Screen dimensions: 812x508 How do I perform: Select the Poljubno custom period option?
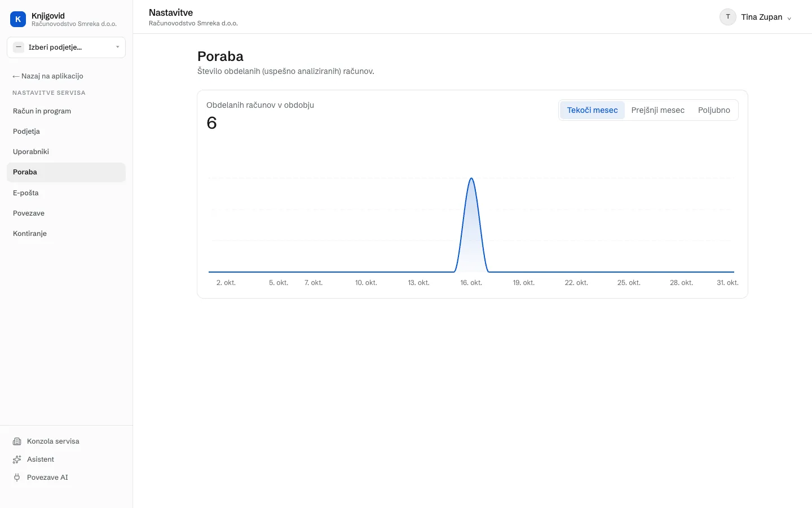point(714,110)
